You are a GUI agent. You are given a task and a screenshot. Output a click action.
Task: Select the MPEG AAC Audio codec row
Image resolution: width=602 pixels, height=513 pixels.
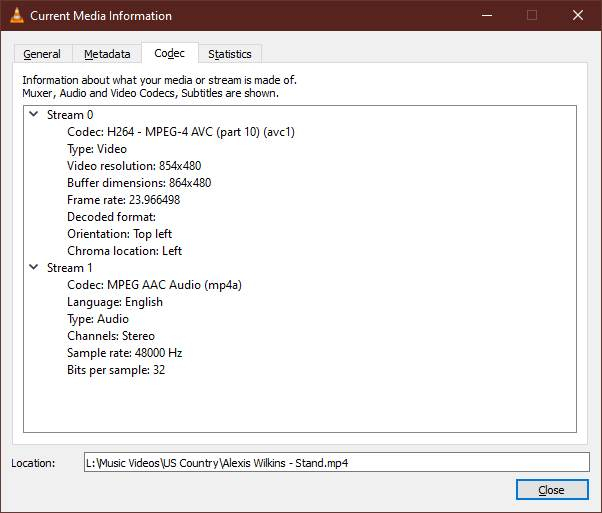(154, 285)
